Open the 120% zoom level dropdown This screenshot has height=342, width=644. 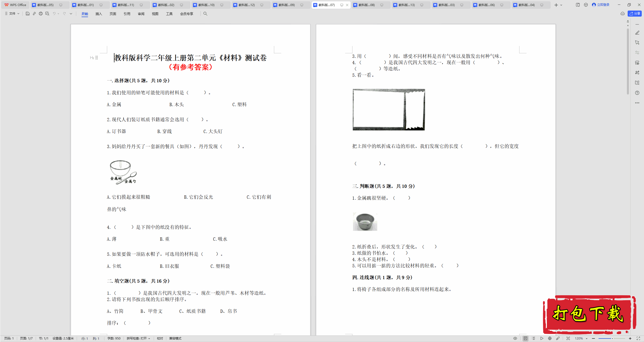[x=581, y=338]
